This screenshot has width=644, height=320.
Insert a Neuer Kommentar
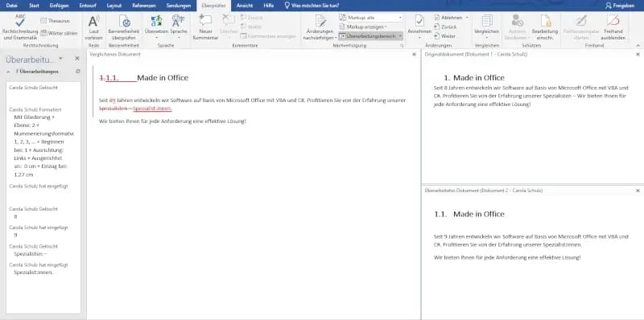(x=205, y=27)
